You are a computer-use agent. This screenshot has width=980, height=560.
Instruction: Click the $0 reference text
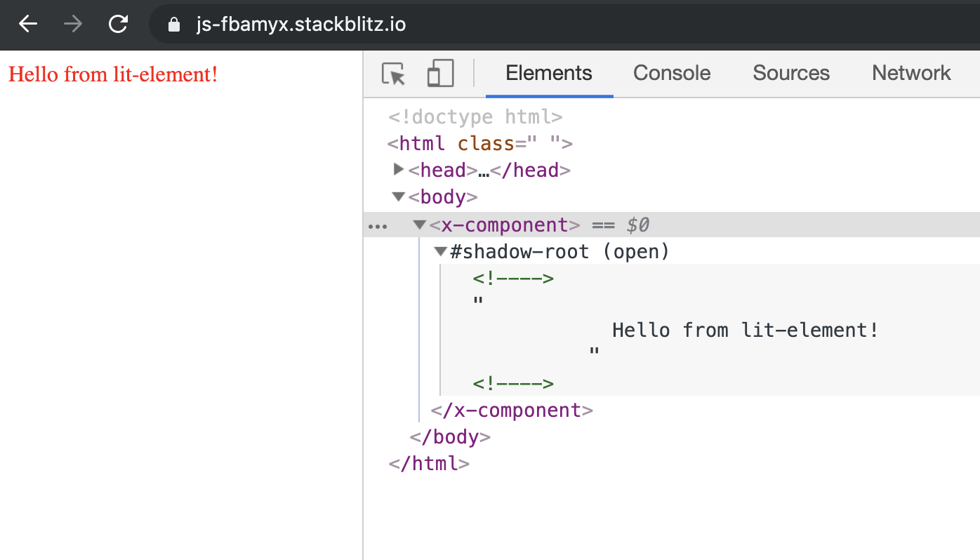pyautogui.click(x=637, y=225)
